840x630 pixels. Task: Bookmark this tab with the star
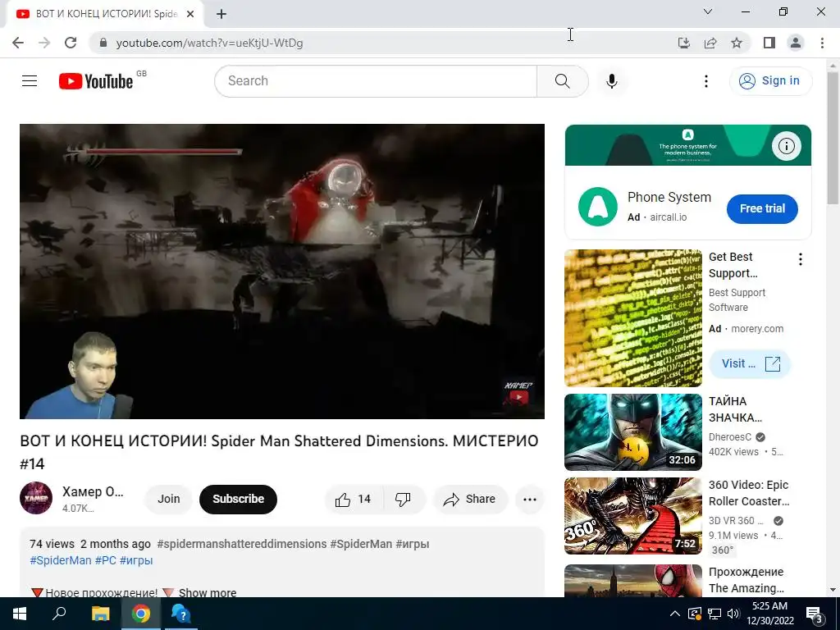737,43
